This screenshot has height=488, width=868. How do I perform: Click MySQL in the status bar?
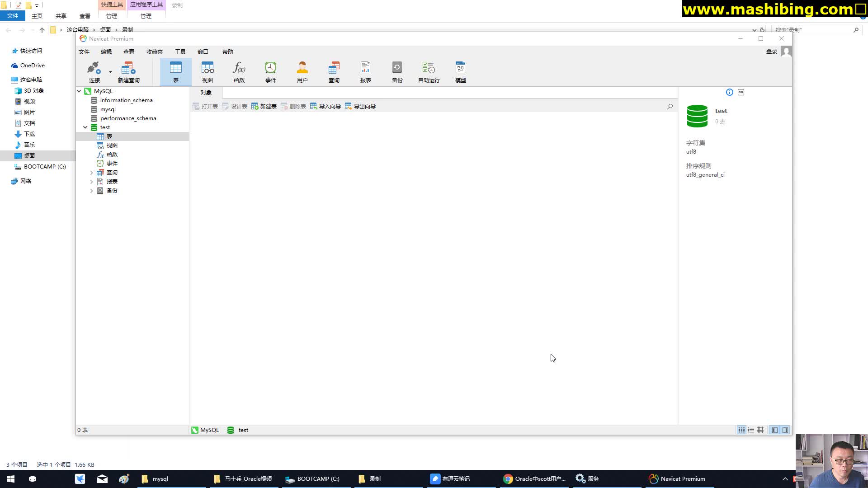point(205,430)
